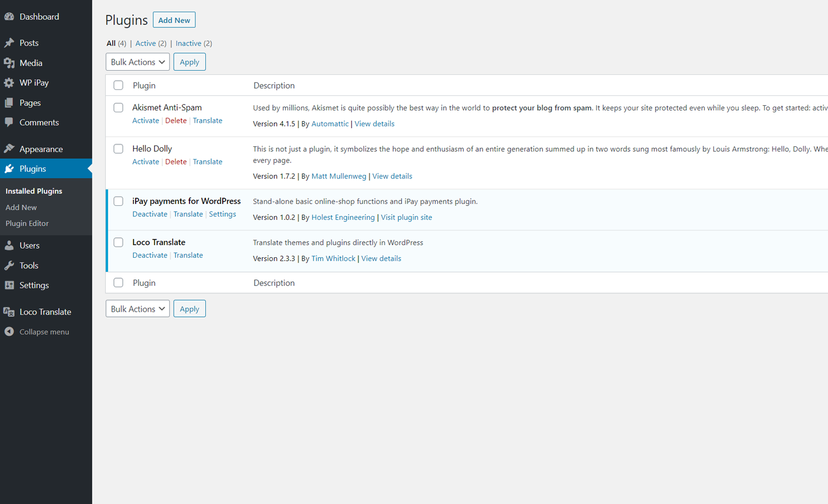Open Appearance menu item
The width and height of the screenshot is (828, 504).
pos(41,149)
